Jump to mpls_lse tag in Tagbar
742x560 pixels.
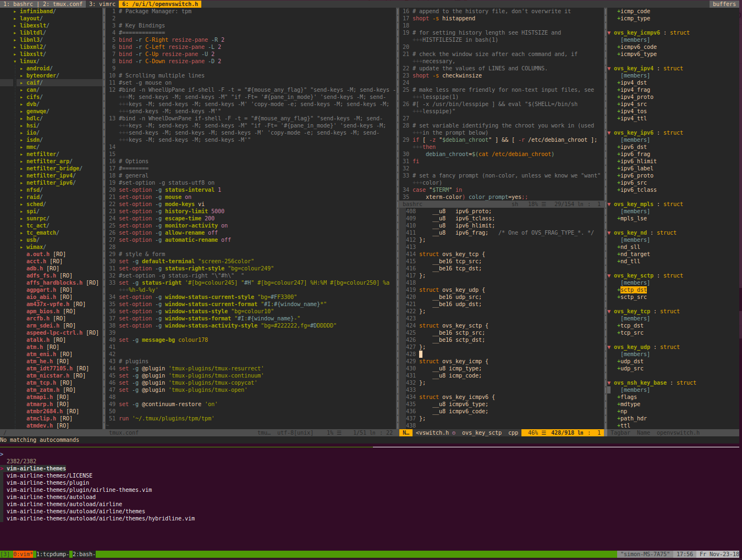click(x=634, y=218)
